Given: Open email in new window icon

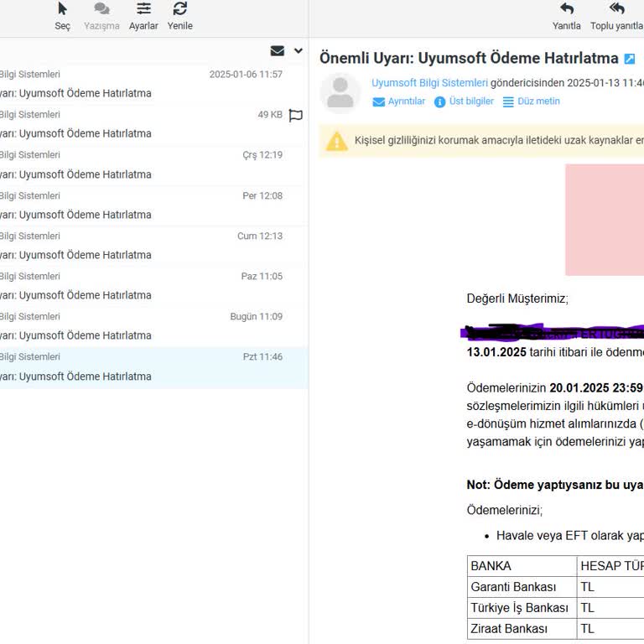Looking at the screenshot, I should click(629, 59).
